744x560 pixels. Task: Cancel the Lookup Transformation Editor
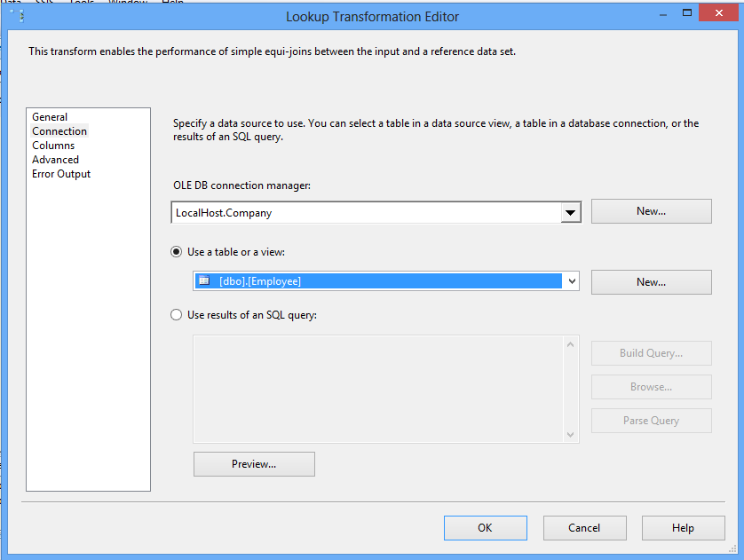pos(584,528)
